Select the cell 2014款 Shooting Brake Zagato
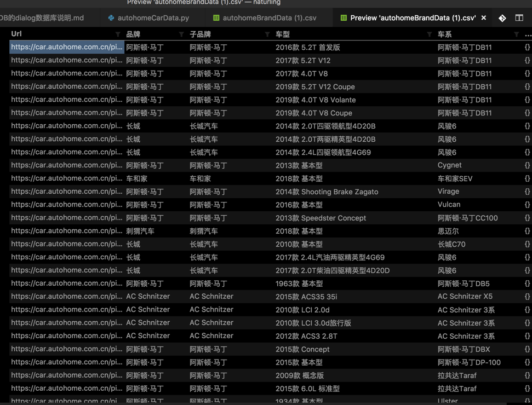The height and width of the screenshot is (405, 532). pos(327,192)
